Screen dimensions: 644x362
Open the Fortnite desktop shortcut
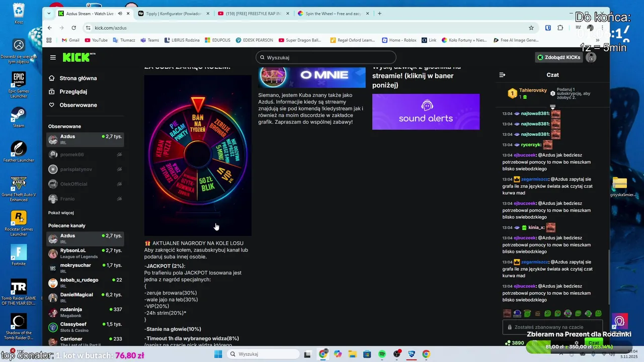19,254
